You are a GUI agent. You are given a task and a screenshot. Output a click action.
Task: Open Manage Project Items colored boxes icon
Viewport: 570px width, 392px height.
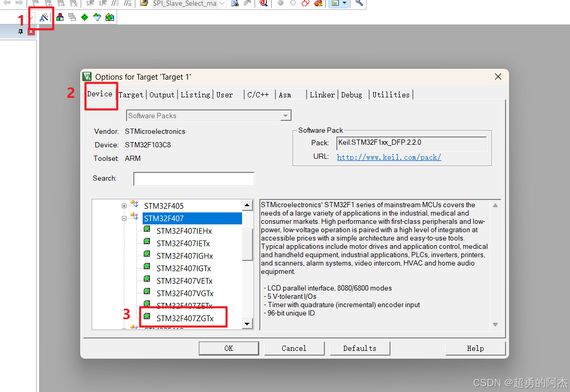coord(60,17)
